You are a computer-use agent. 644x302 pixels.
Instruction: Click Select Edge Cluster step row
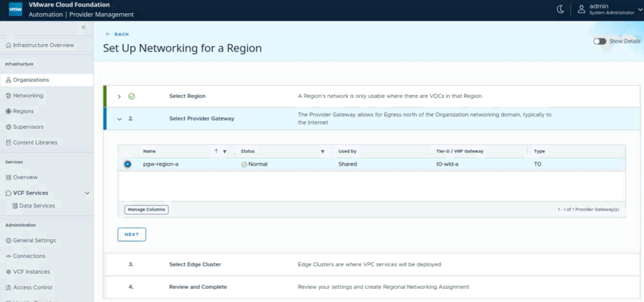[372, 265]
